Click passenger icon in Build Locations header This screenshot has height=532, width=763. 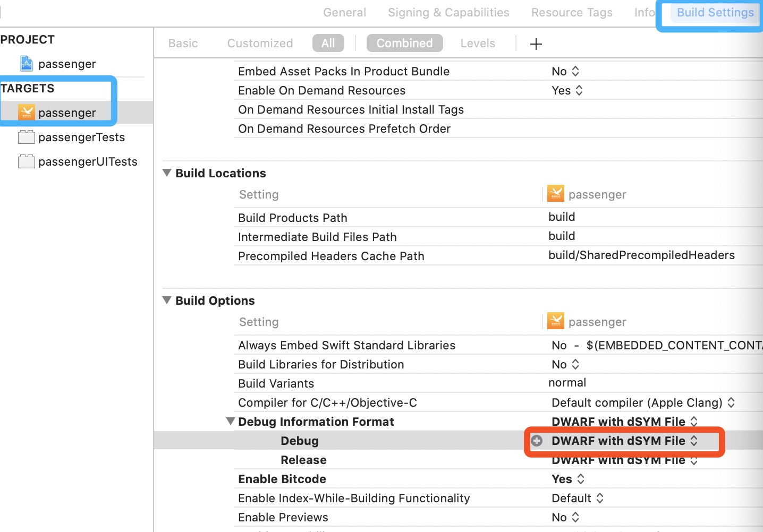pyautogui.click(x=556, y=194)
